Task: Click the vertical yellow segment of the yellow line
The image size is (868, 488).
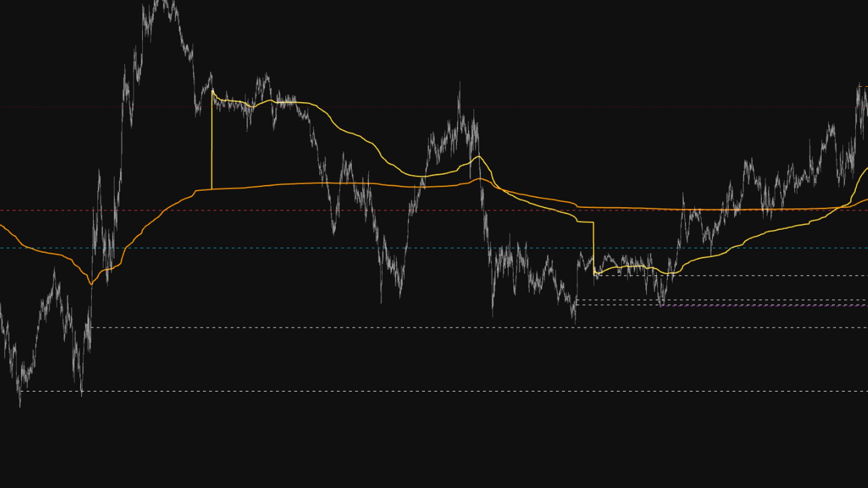Action: 212,140
